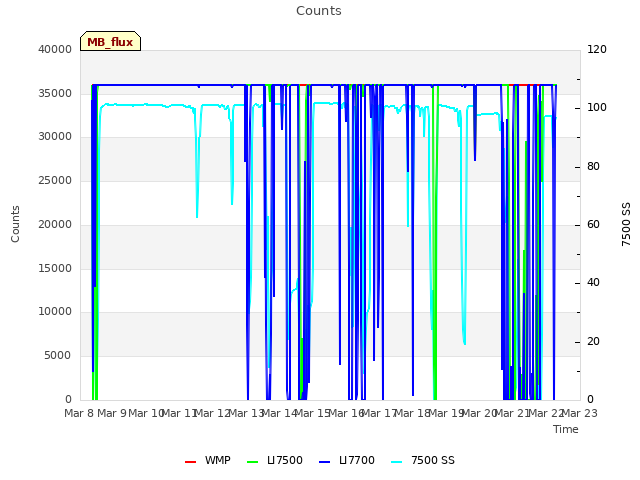The image size is (640, 480).
Task: Click the 30000 left axis tick
Action: point(55,136)
